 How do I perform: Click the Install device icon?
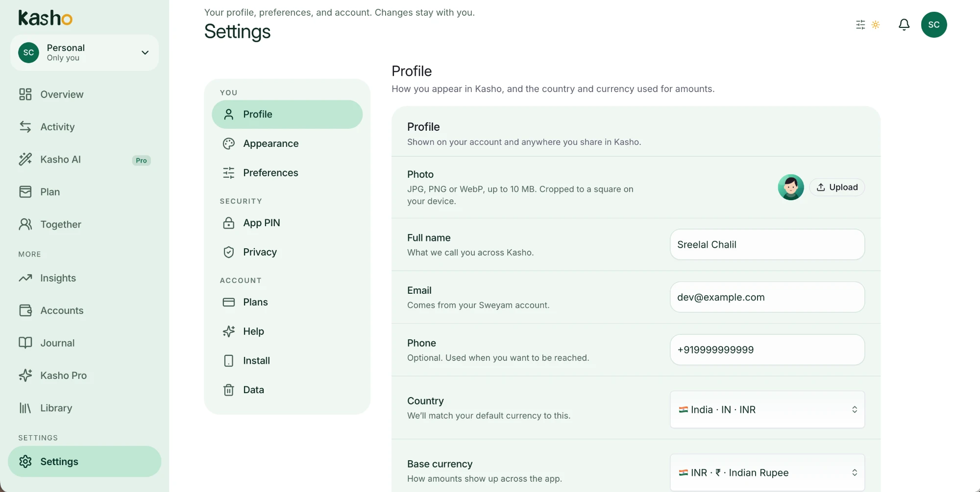(x=229, y=361)
